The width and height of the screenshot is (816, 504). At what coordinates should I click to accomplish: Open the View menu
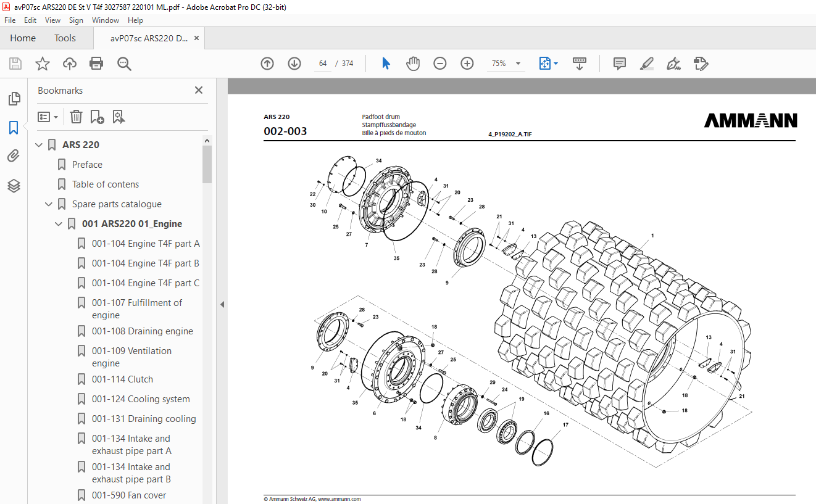[x=52, y=20]
